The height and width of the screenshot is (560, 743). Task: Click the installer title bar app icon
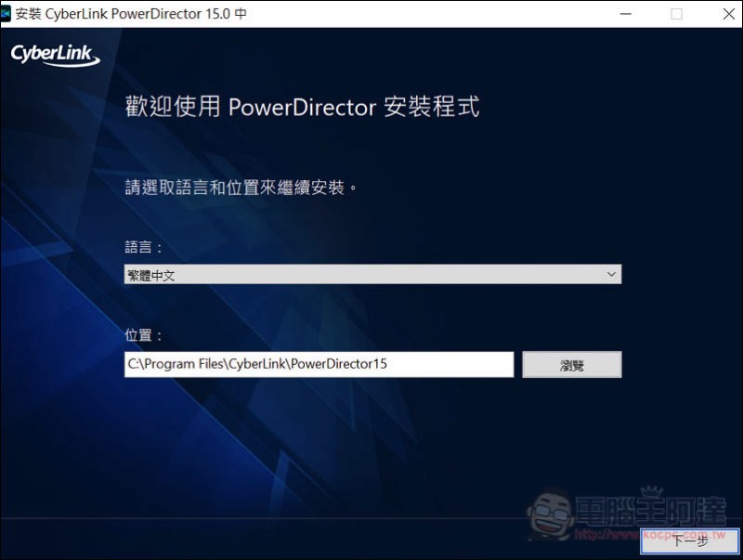[x=6, y=14]
